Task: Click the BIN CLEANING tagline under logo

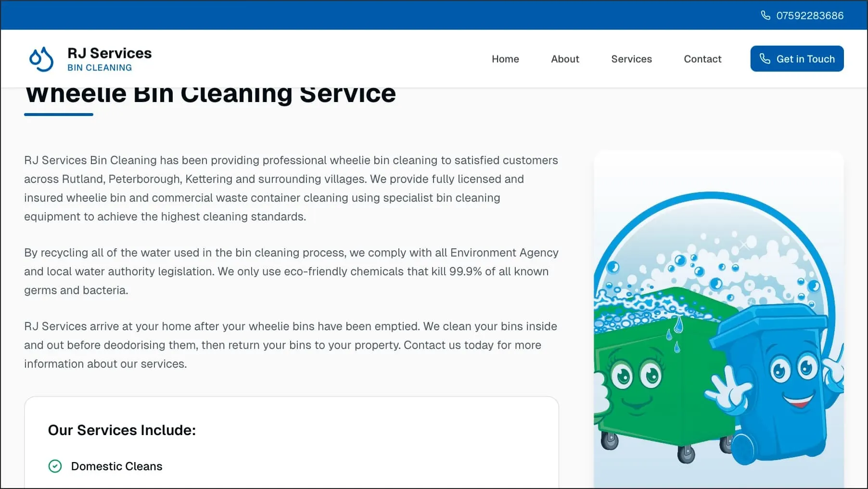Action: click(100, 68)
